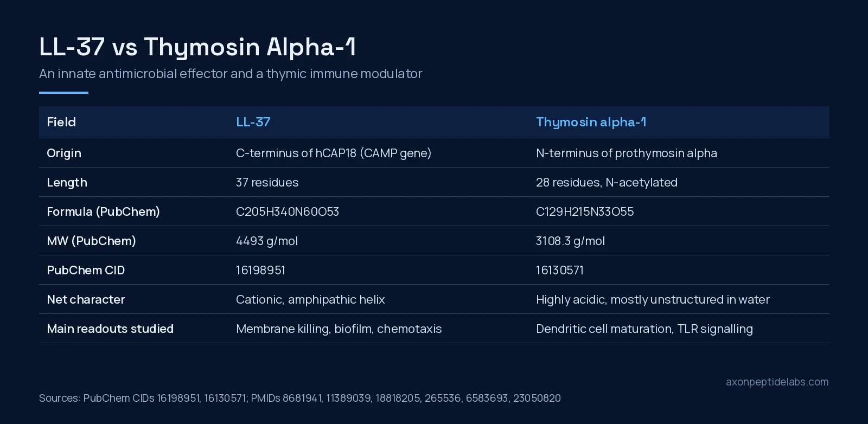The width and height of the screenshot is (868, 424).
Task: Click the "axonpeptidelabs.com" site name
Action: [x=777, y=382]
